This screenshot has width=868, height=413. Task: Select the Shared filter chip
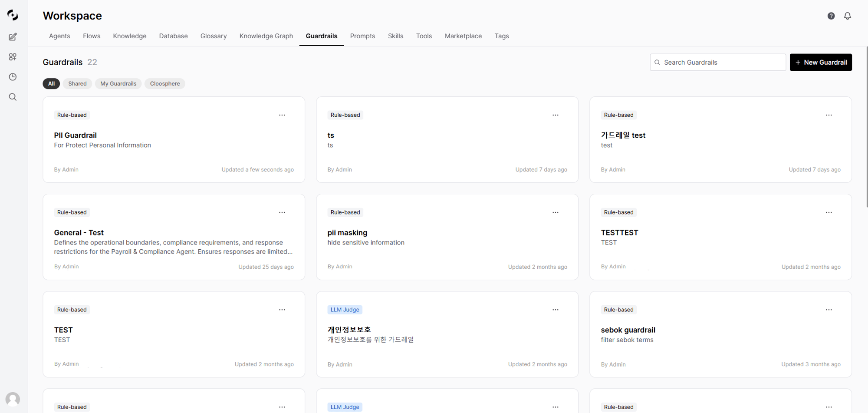click(77, 84)
